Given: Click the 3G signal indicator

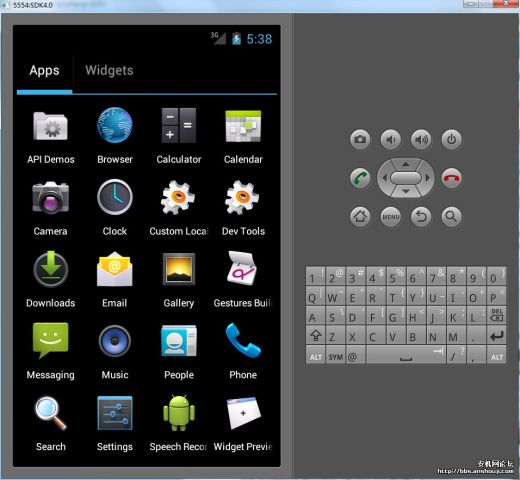Looking at the screenshot, I should (x=219, y=38).
